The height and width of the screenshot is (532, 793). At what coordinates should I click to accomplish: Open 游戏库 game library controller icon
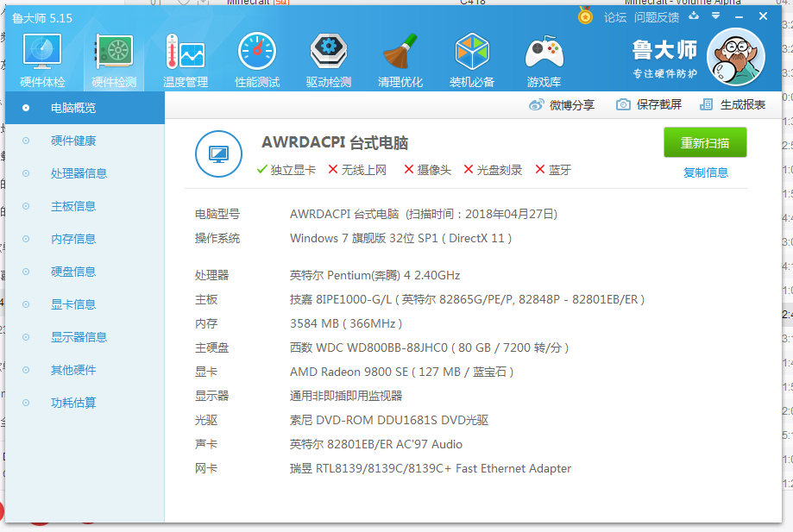pos(544,59)
